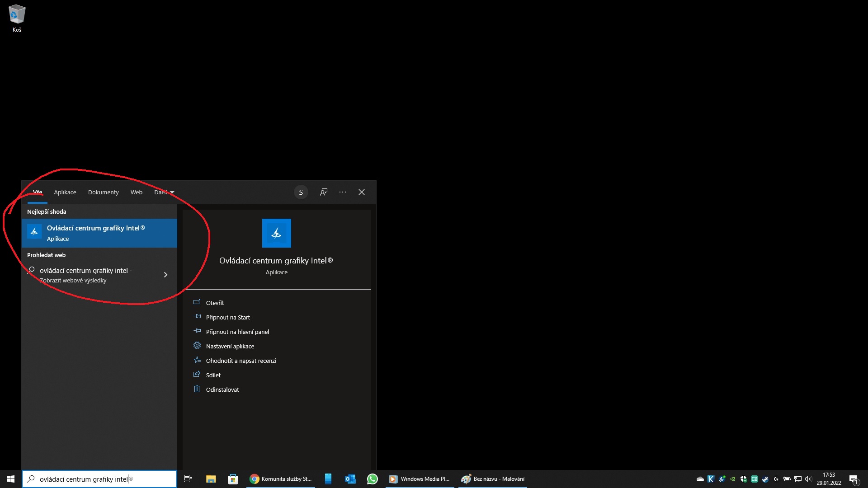This screenshot has width=868, height=488.
Task: Open Nastavení aplikace option
Action: [230, 346]
